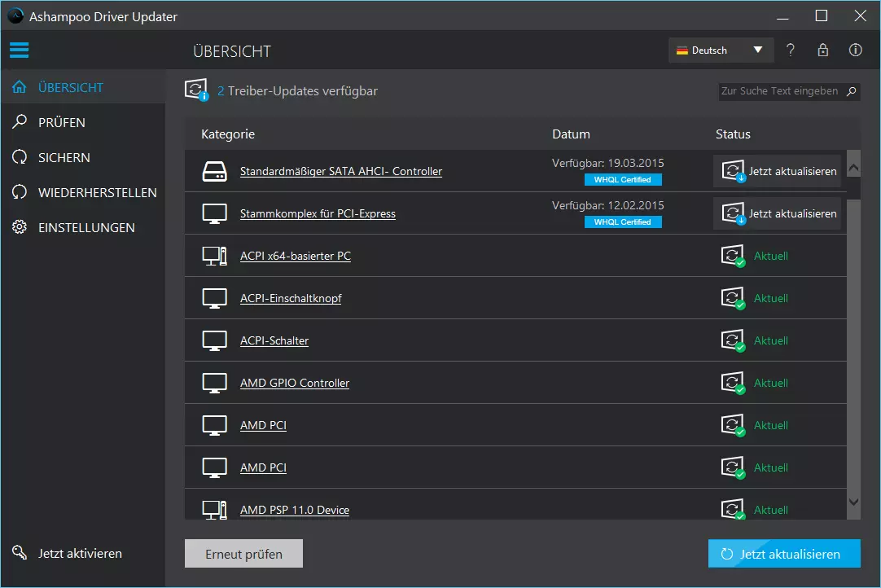Click the lock icon in the header
Screen dimensions: 881x588
[x=822, y=50]
